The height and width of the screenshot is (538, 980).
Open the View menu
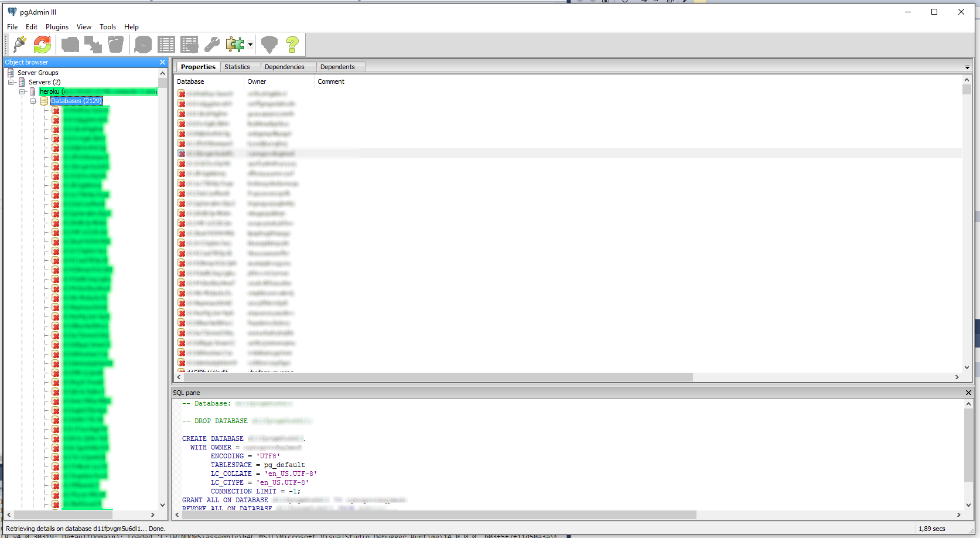(84, 27)
